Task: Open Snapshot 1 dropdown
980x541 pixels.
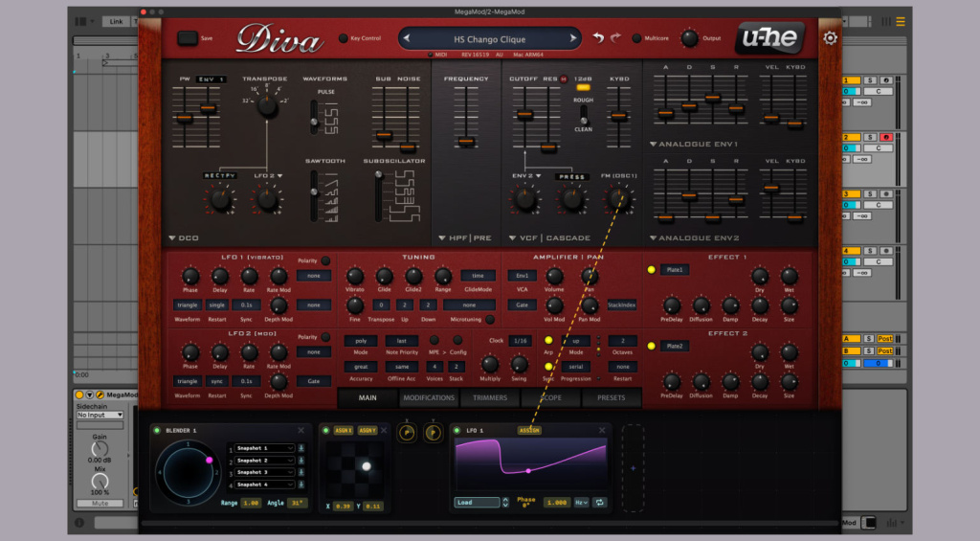Action: pyautogui.click(x=264, y=448)
